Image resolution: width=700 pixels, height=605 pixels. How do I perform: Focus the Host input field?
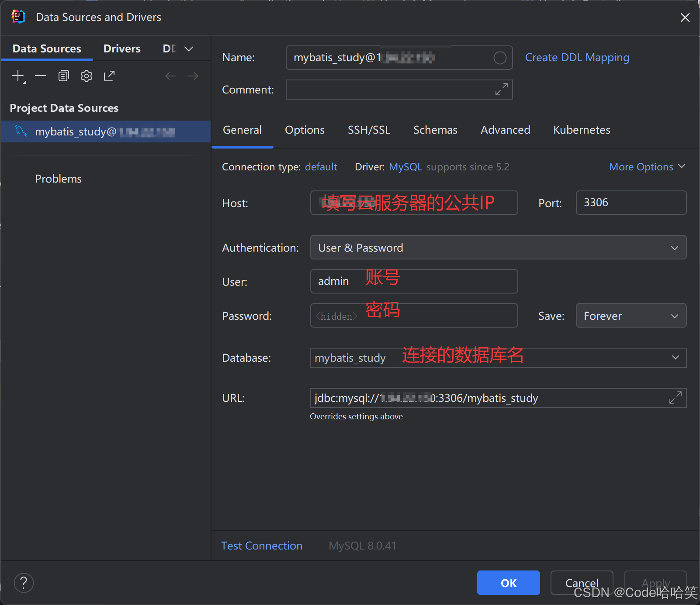[414, 203]
